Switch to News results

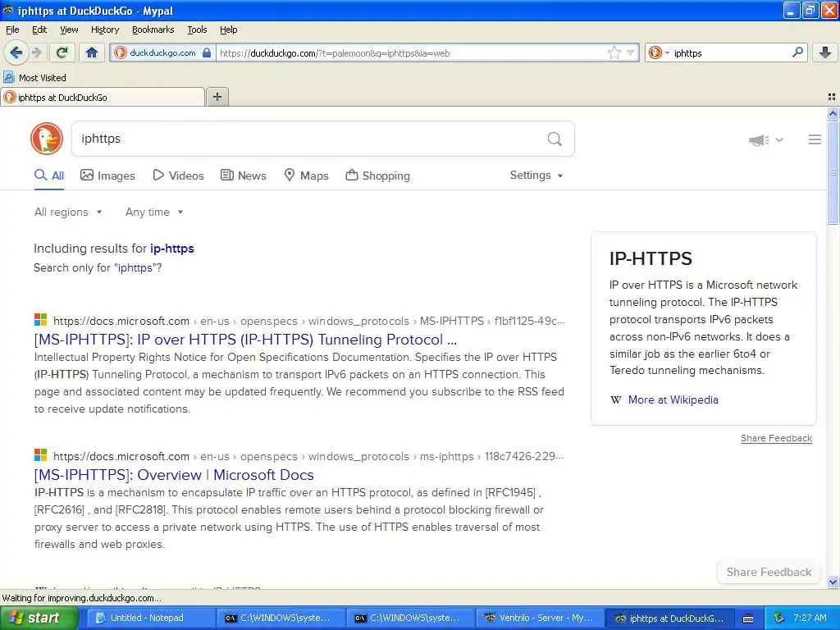pos(243,176)
